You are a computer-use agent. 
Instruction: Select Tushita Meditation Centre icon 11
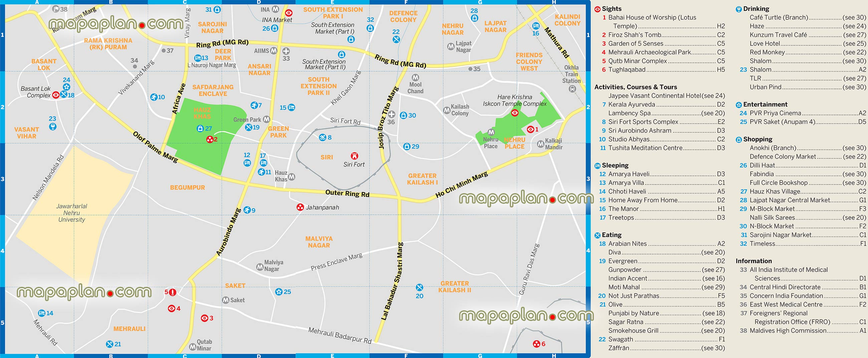(261, 172)
